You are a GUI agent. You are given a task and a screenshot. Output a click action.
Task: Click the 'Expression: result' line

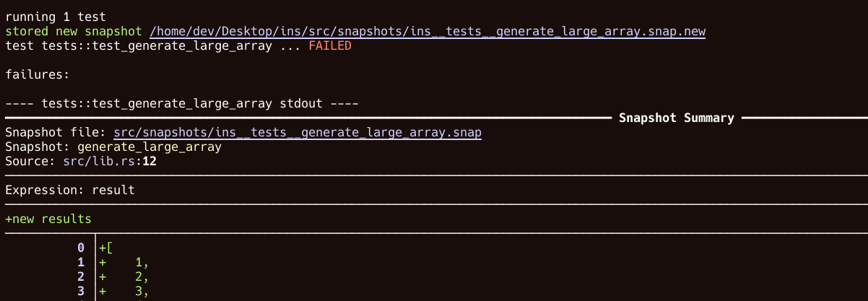click(x=69, y=191)
